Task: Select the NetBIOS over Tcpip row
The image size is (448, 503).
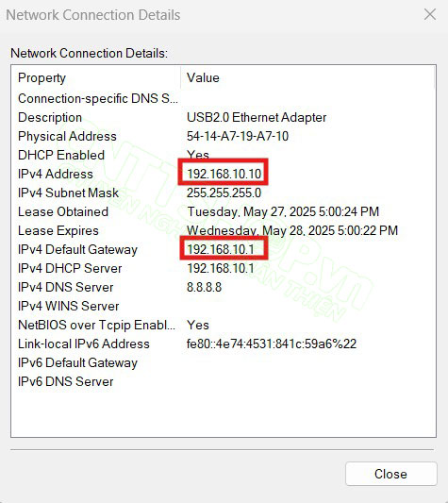Action: [224, 325]
